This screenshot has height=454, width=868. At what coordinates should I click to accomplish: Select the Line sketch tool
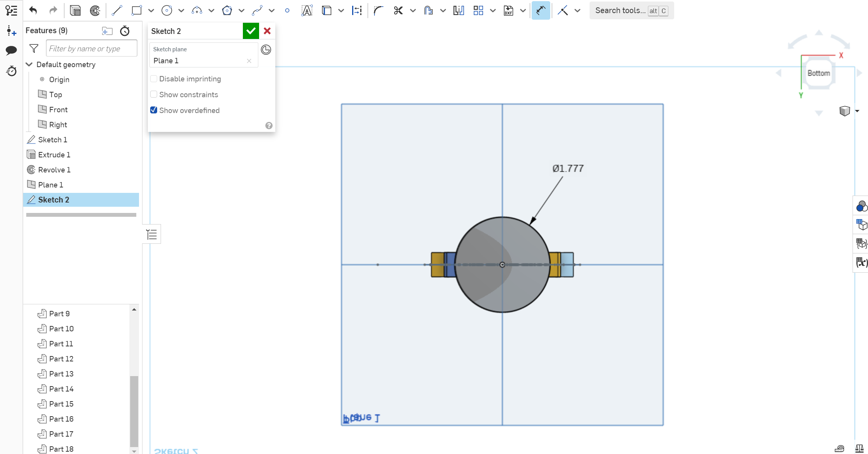pyautogui.click(x=117, y=10)
